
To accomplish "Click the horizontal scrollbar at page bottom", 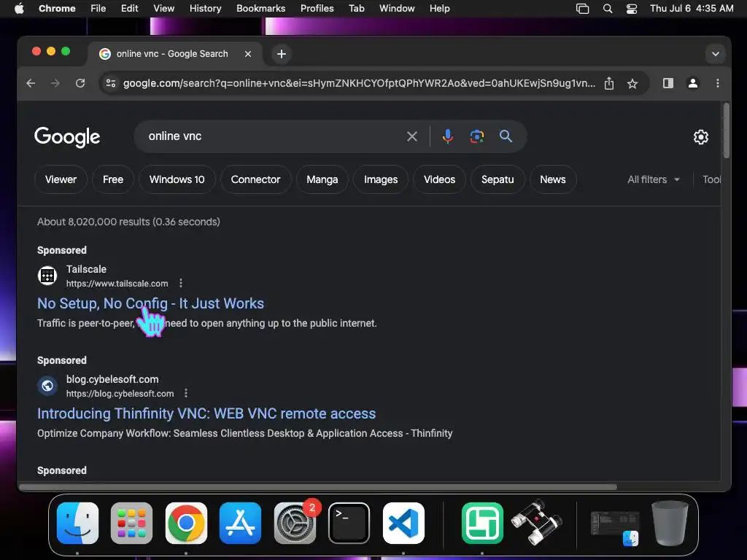I will tap(318, 486).
